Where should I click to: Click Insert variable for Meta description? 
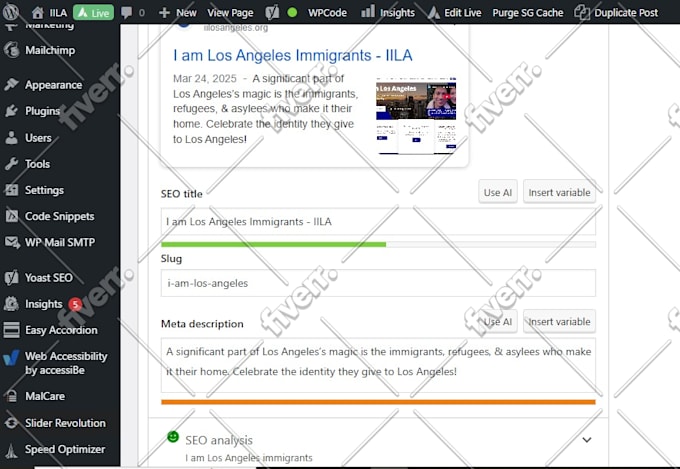coord(559,321)
